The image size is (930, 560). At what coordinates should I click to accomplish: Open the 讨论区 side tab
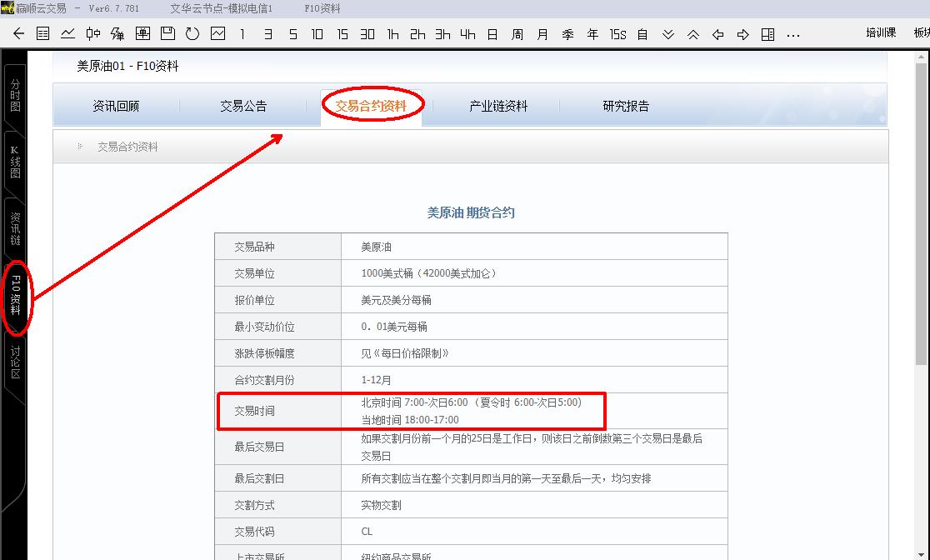point(15,362)
